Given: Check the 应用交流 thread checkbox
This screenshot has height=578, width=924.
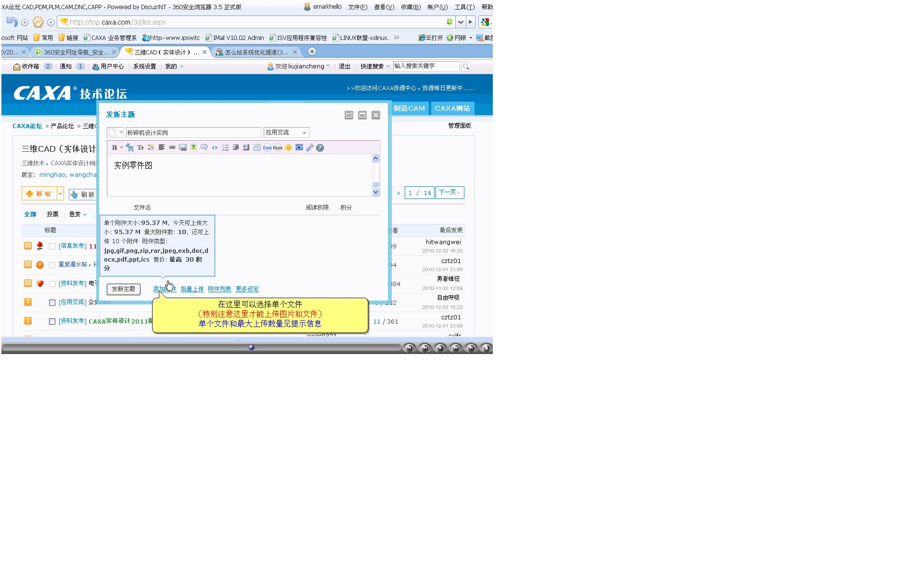Looking at the screenshot, I should pyautogui.click(x=52, y=302).
